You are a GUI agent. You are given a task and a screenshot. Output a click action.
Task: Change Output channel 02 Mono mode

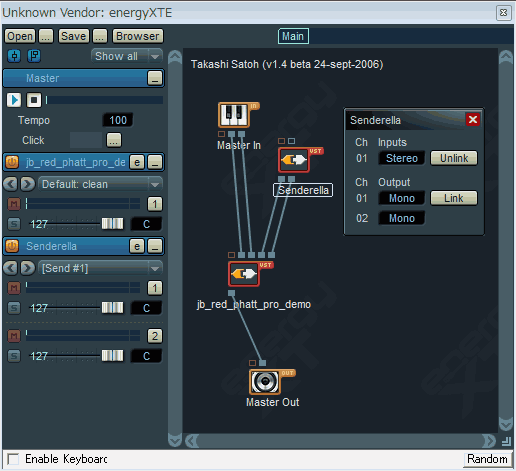(402, 218)
